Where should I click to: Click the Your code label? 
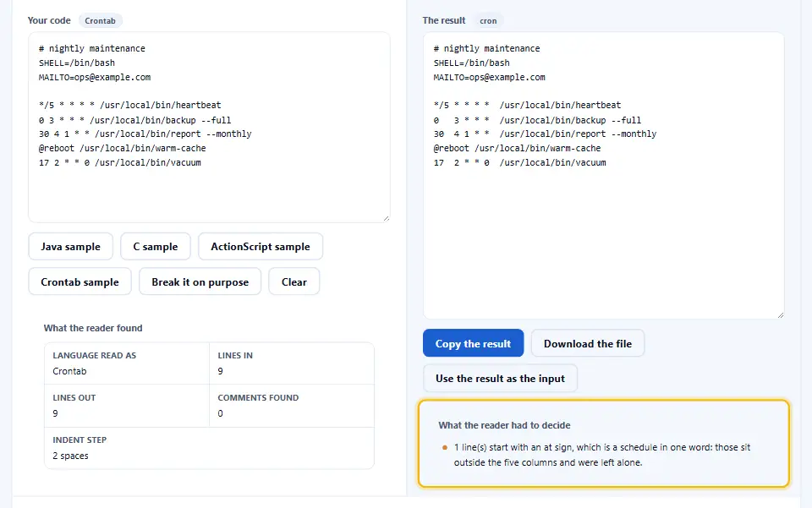[49, 20]
